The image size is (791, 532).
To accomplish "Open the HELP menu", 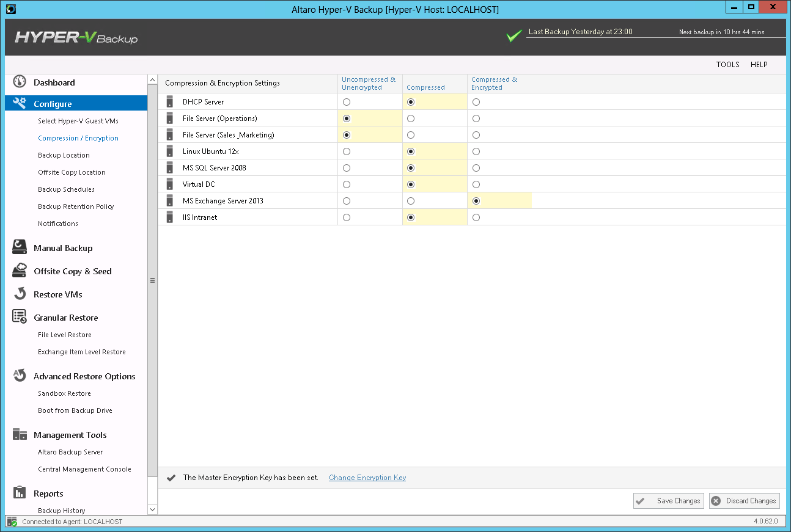I will 759,65.
